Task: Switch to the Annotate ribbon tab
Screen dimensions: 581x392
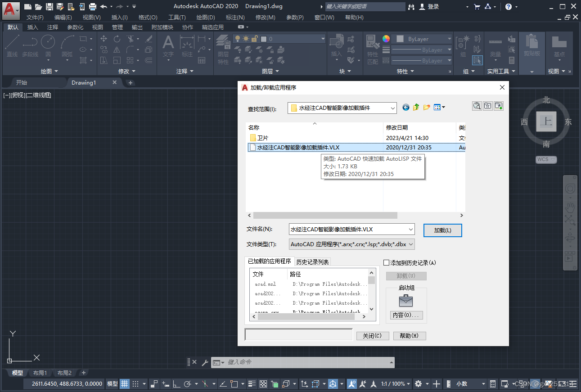Action: pos(53,27)
